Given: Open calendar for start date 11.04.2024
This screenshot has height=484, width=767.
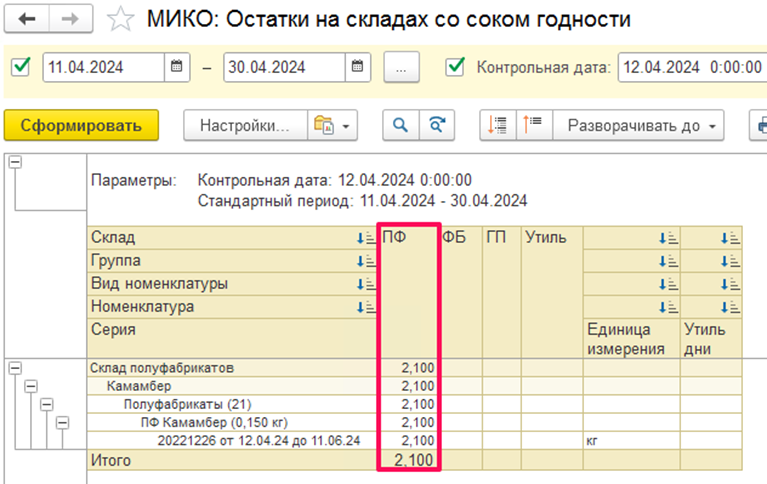Looking at the screenshot, I should (177, 67).
